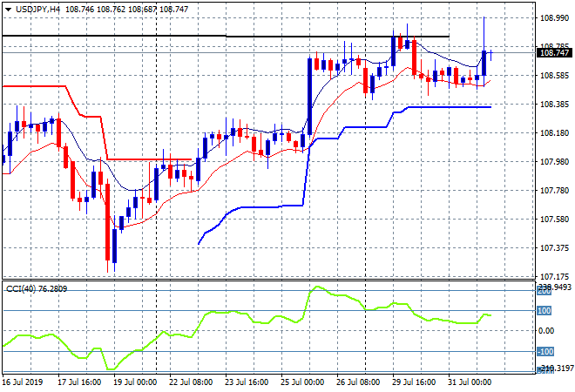This screenshot has width=575, height=392.
Task: Click the 107.375 price scale value
Action: (554, 248)
